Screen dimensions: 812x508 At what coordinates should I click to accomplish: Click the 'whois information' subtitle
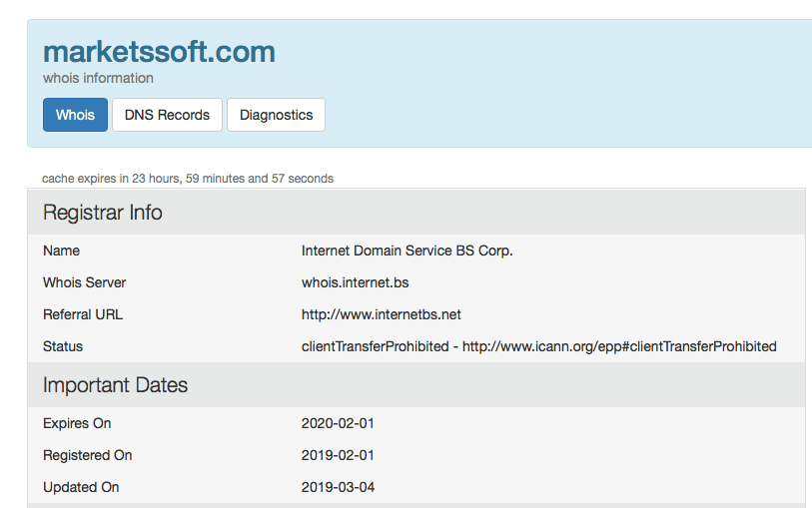pos(98,78)
